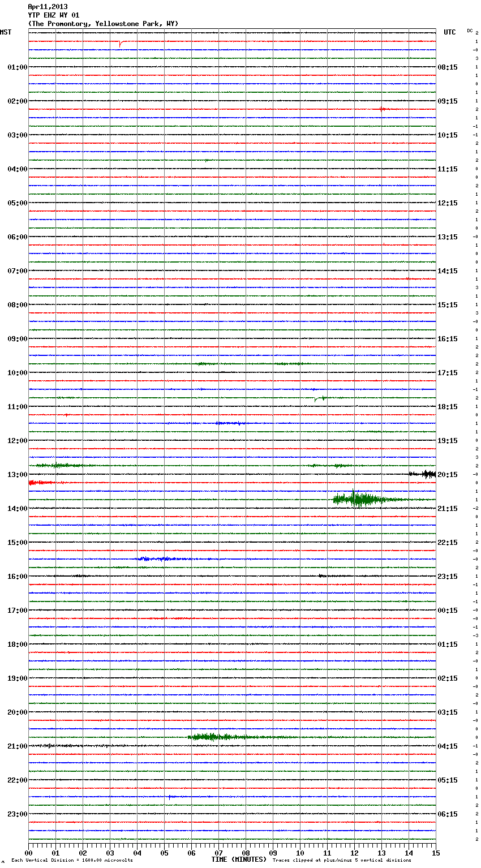Select the 23:00 MST row label
This screenshot has height=868, width=481.
tap(18, 814)
